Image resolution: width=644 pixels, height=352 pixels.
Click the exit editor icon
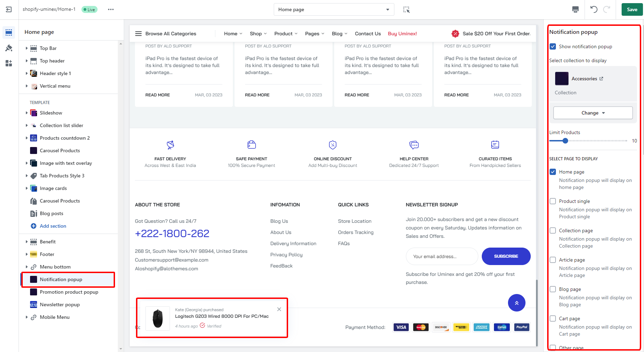[x=9, y=9]
